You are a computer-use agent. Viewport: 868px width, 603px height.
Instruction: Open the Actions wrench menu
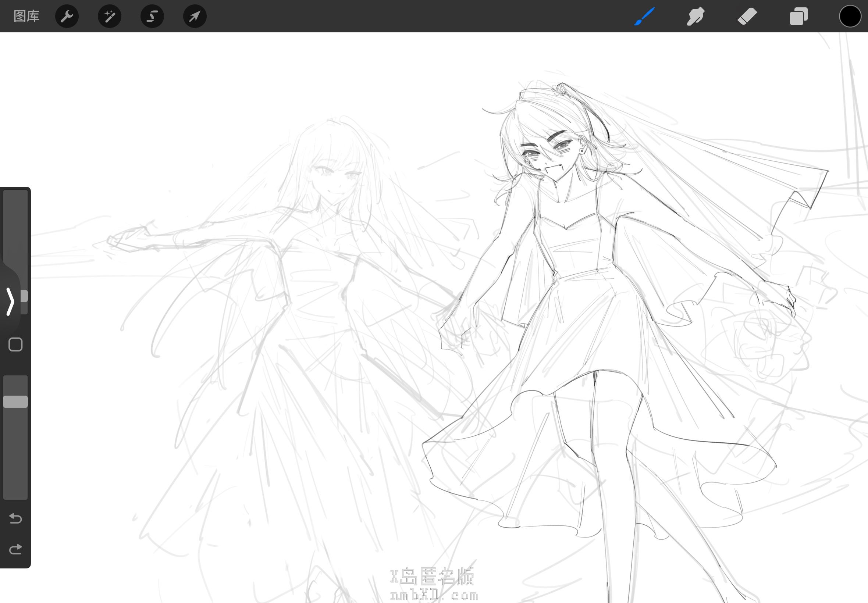(x=67, y=16)
